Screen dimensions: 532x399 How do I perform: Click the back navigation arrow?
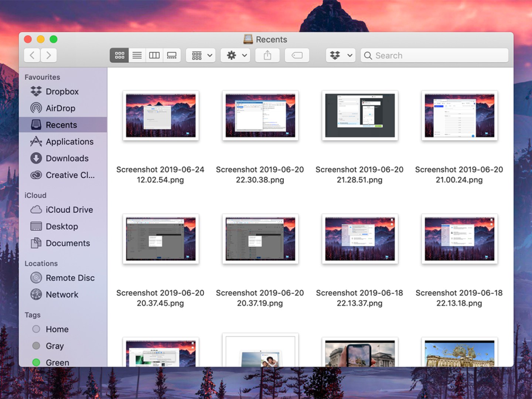(x=32, y=55)
